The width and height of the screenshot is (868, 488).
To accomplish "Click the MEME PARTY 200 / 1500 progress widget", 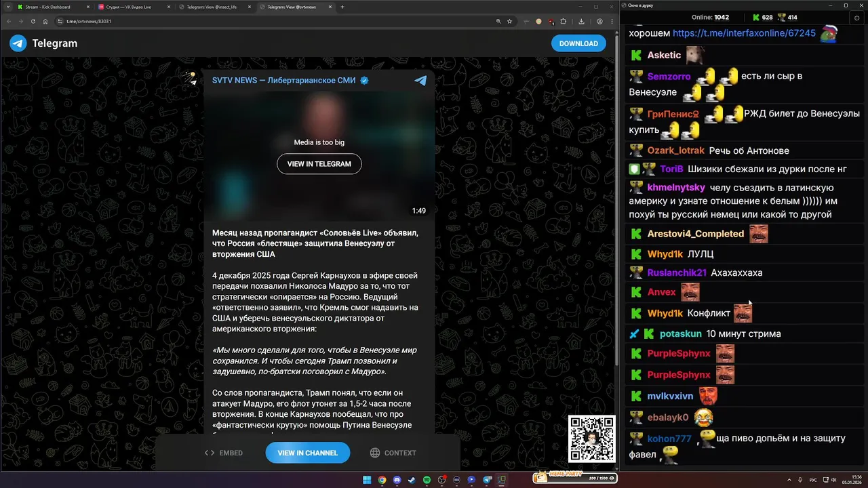I will click(x=574, y=478).
